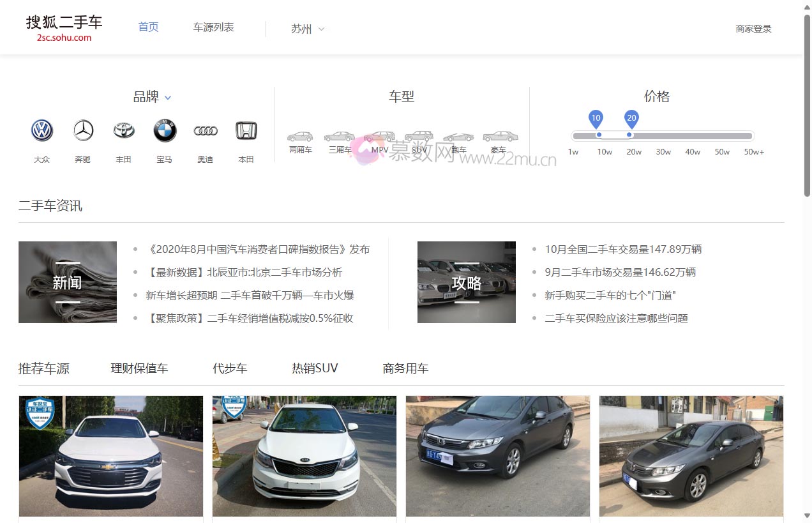This screenshot has height=523, width=812.
Task: Filter by 豪车 luxury car type
Action: coord(499,136)
